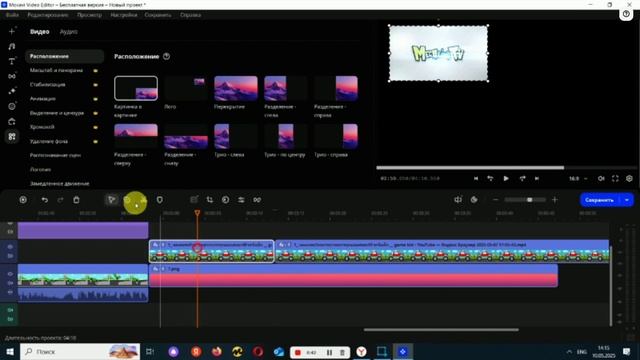Seek using the preview progress bar
Screen dimensions: 640x360
506,167
